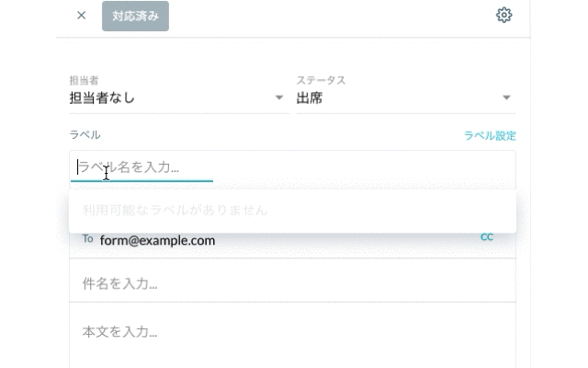Image resolution: width=588 pixels, height=368 pixels.
Task: Expand the ステータス dropdown arrow
Action: point(506,98)
